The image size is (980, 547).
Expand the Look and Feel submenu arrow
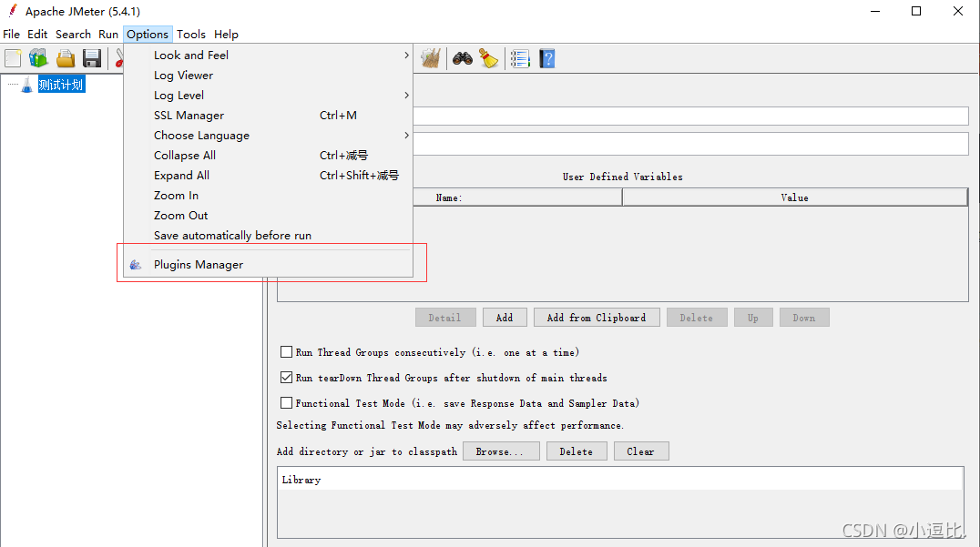(406, 55)
